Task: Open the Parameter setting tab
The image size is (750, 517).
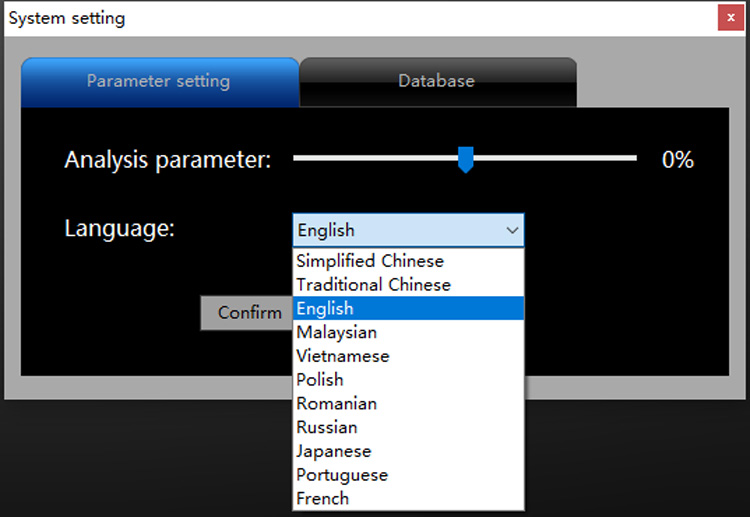Action: [160, 82]
